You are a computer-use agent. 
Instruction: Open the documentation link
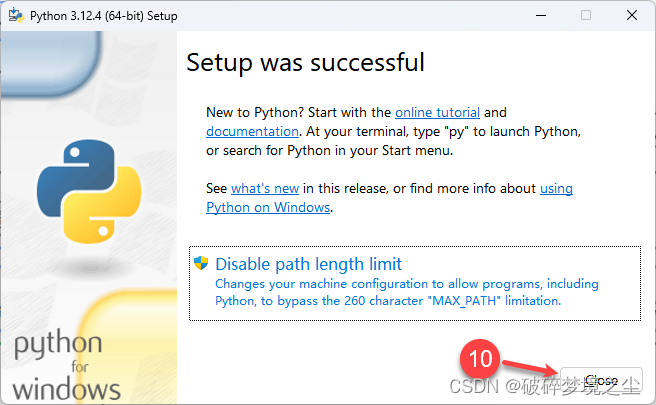pos(252,132)
